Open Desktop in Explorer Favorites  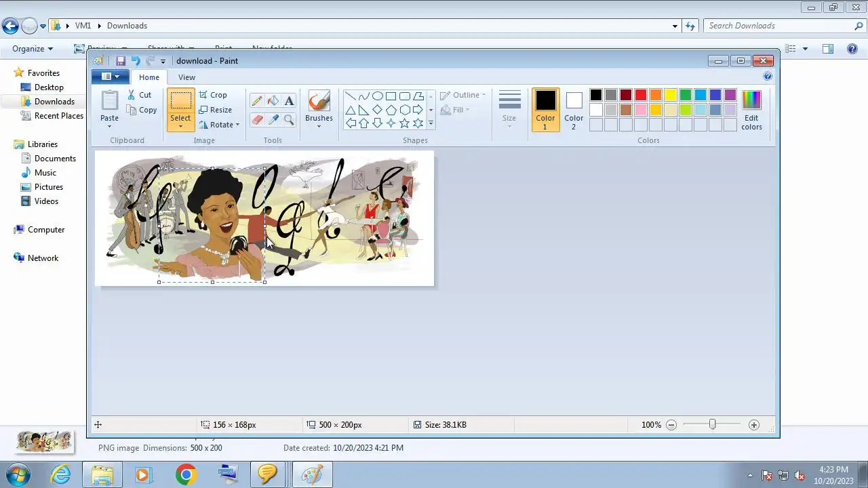coord(49,87)
